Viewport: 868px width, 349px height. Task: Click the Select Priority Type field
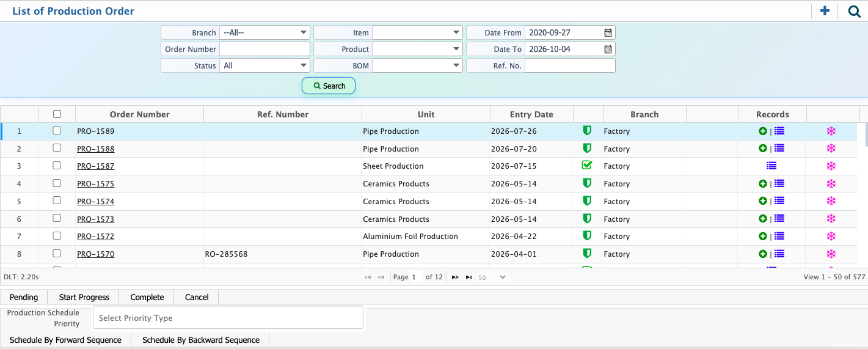click(x=228, y=318)
